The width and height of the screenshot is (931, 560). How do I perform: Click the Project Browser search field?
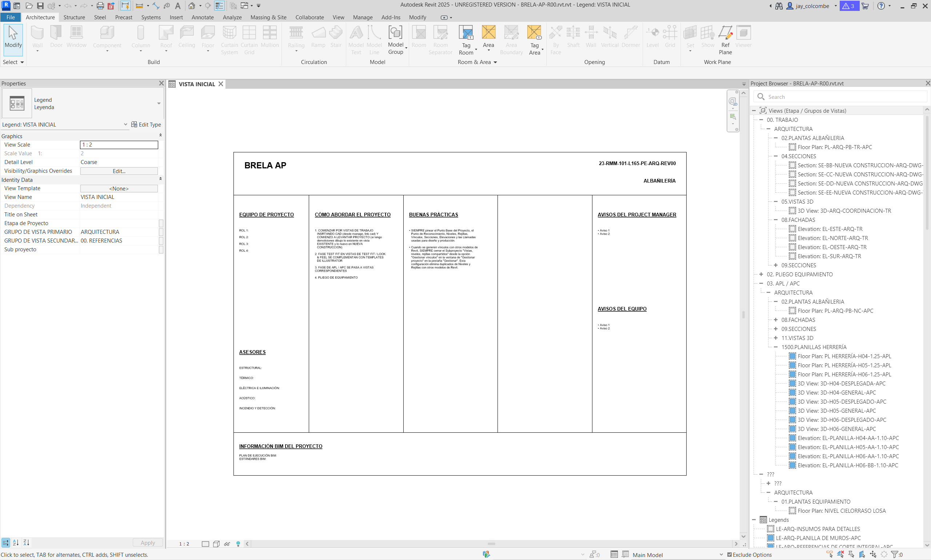pos(842,97)
